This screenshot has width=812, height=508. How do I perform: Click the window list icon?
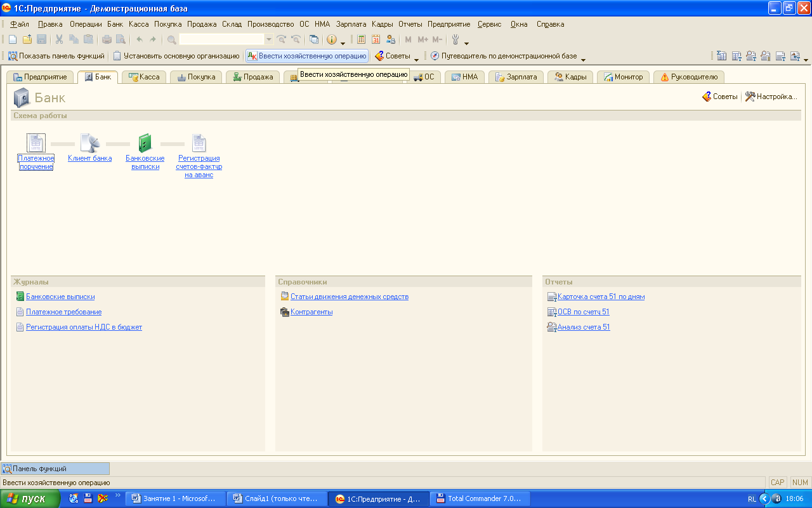(x=313, y=39)
